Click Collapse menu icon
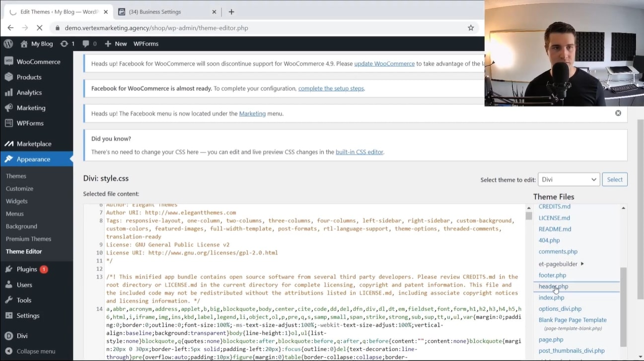This screenshot has height=361, width=644. click(8, 351)
